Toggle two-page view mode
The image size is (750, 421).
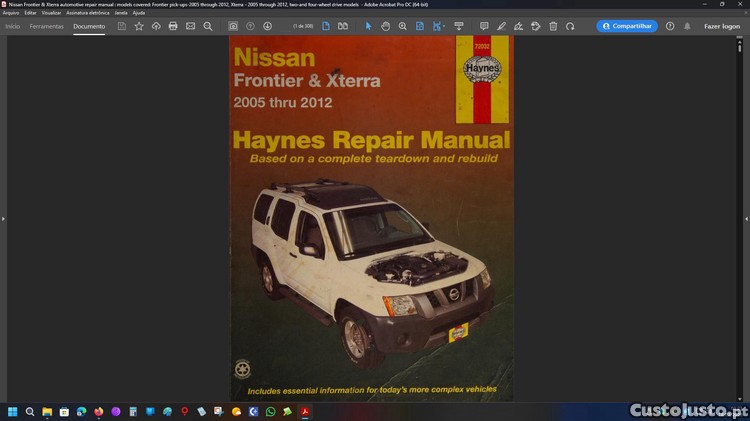pyautogui.click(x=343, y=26)
